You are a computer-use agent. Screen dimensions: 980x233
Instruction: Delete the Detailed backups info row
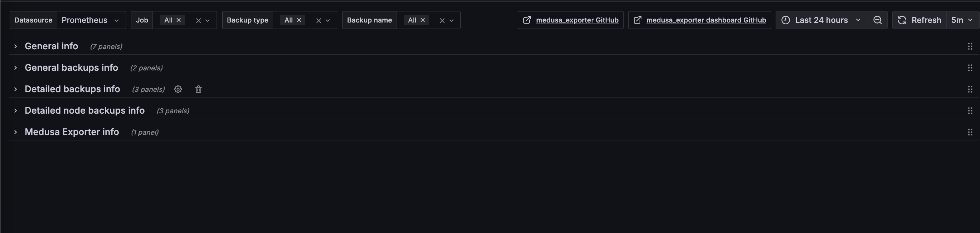(x=198, y=89)
